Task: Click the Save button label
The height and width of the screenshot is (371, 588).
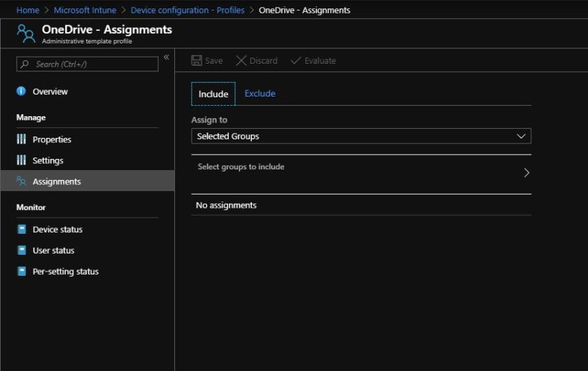Action: pyautogui.click(x=213, y=61)
